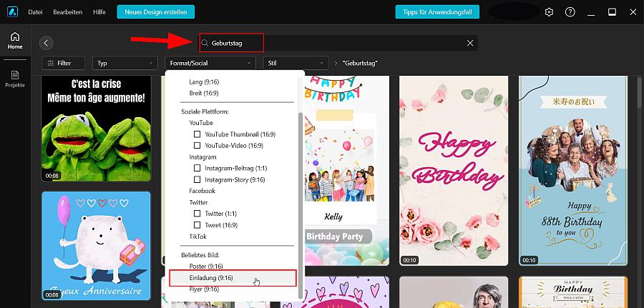Screen dimensions: 644x308
Task: Open the Joyeux Anniversaire bear template
Action: pos(96,246)
